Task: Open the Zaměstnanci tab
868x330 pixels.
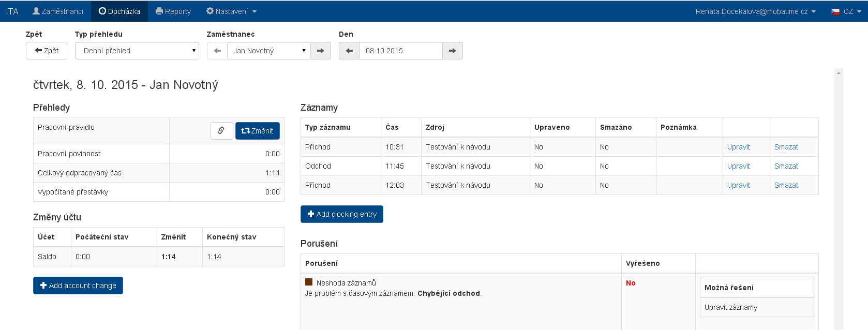Action: click(58, 11)
